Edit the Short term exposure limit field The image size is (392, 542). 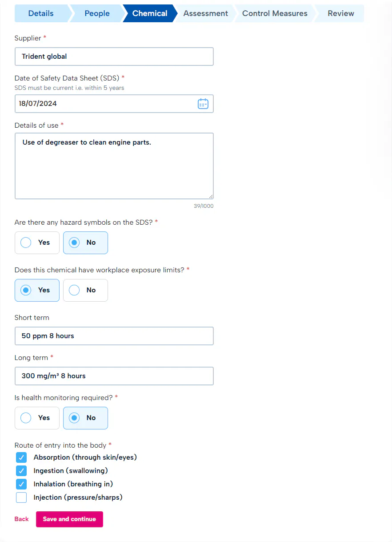point(114,336)
